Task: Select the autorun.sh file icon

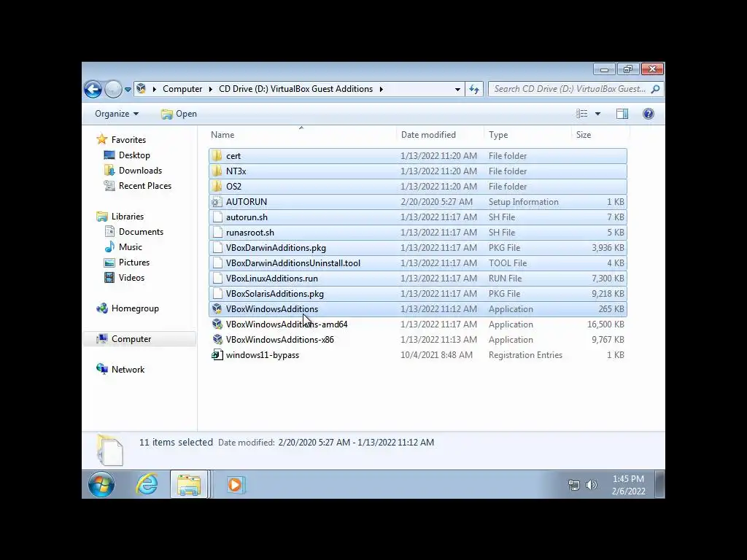Action: pyautogui.click(x=217, y=217)
